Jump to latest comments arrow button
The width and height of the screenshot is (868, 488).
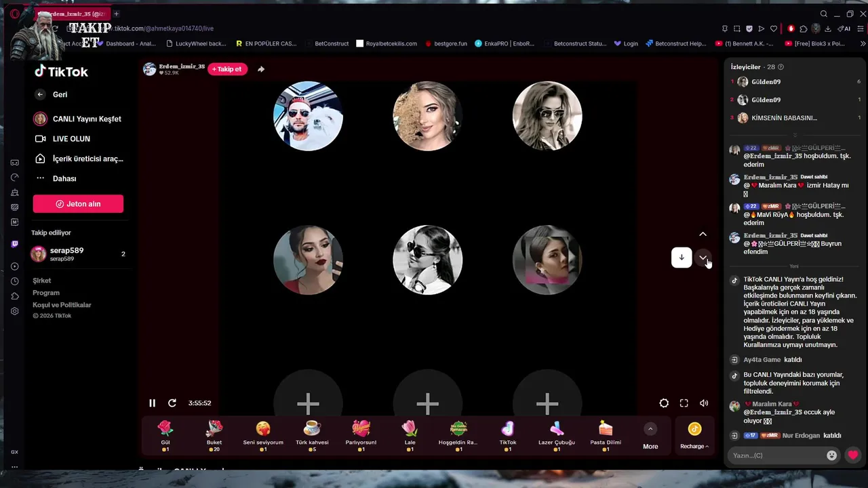click(x=682, y=258)
